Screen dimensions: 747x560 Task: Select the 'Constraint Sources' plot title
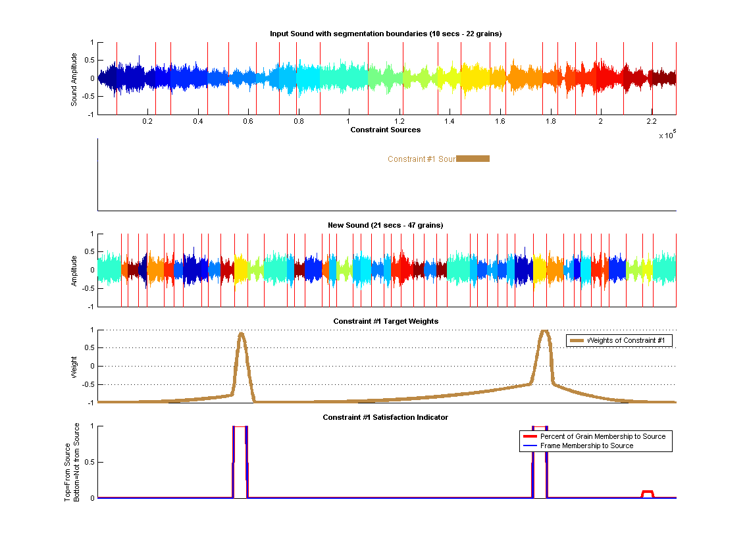[386, 130]
